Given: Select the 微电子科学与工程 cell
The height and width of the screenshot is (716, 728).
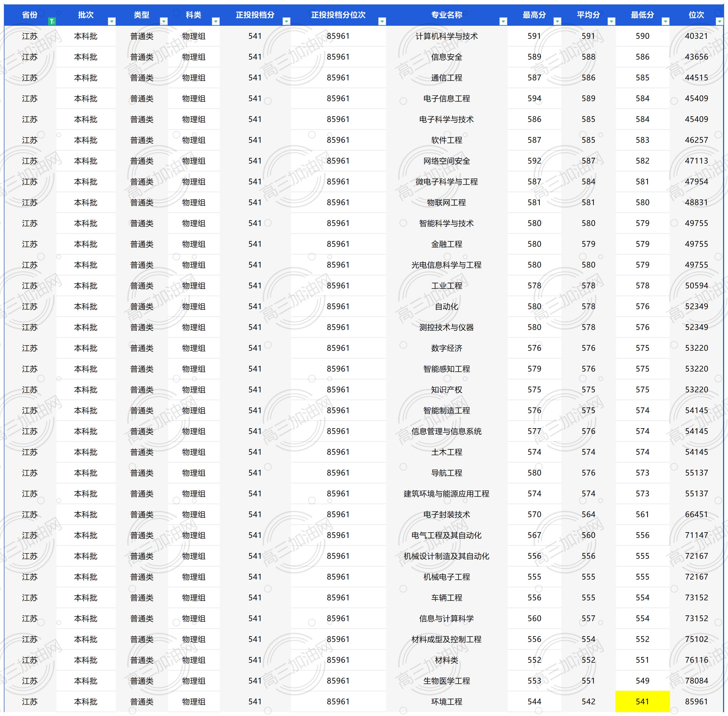Looking at the screenshot, I should pos(447,182).
